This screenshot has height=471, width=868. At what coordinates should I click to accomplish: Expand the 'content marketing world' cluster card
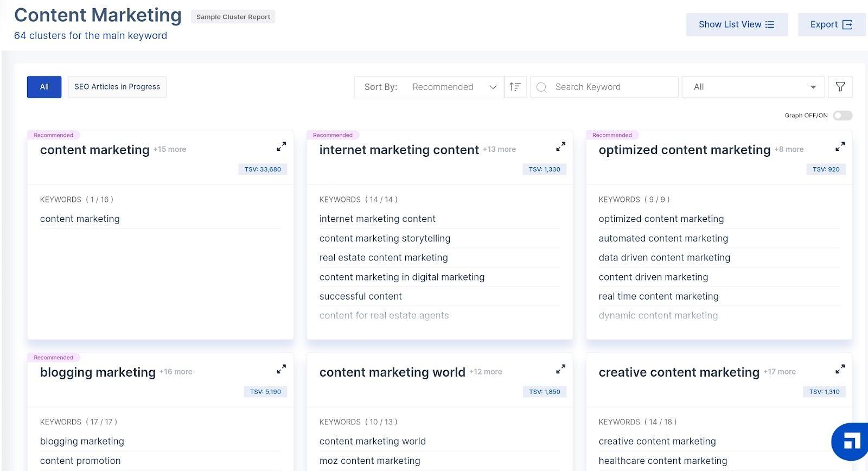point(560,369)
